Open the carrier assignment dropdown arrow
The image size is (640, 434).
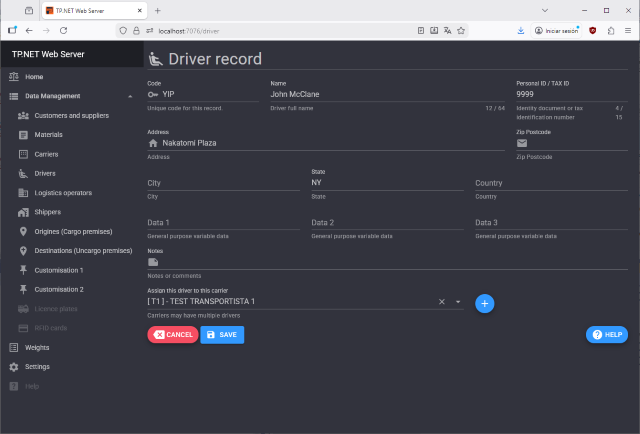(x=457, y=301)
